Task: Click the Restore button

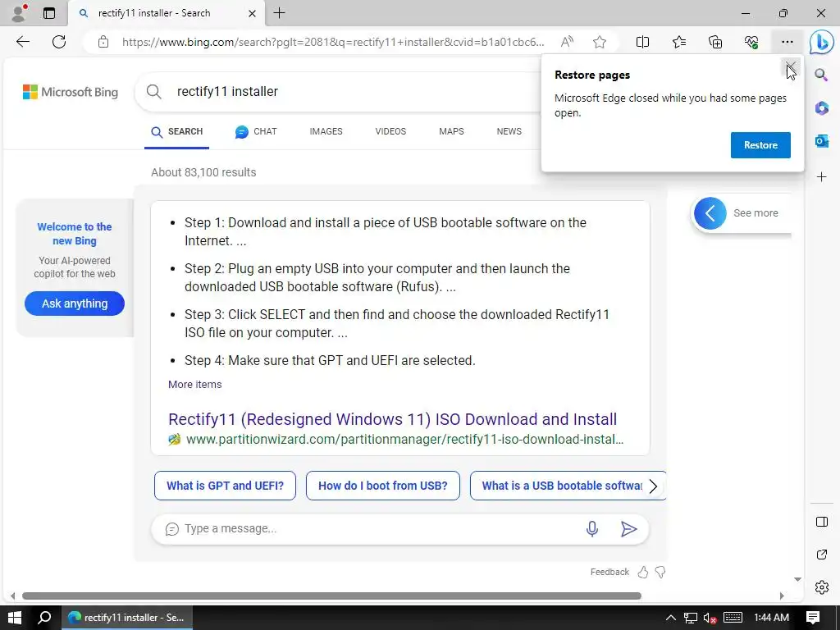Action: [x=760, y=145]
